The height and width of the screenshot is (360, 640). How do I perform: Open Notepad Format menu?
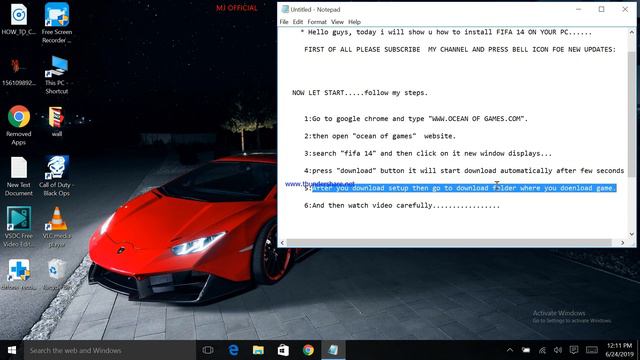click(x=317, y=22)
